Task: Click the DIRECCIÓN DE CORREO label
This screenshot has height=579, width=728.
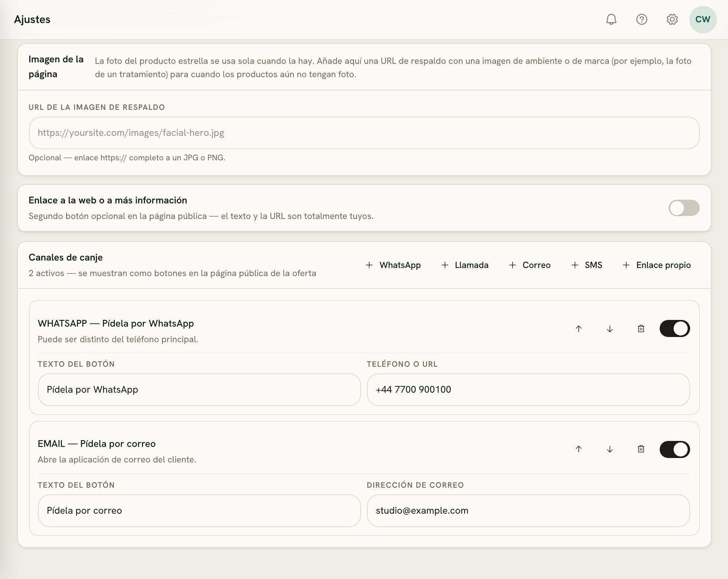Action: pos(415,485)
